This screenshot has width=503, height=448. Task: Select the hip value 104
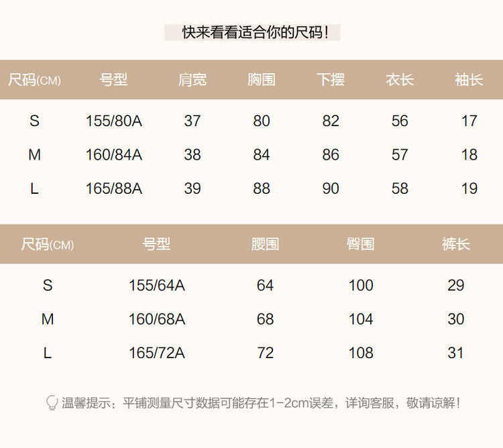click(x=361, y=319)
